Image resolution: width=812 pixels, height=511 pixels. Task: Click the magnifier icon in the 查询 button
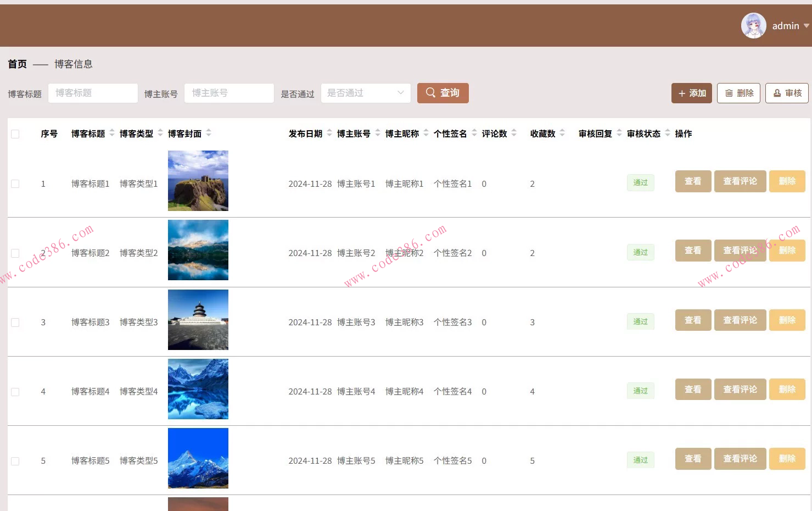click(430, 93)
